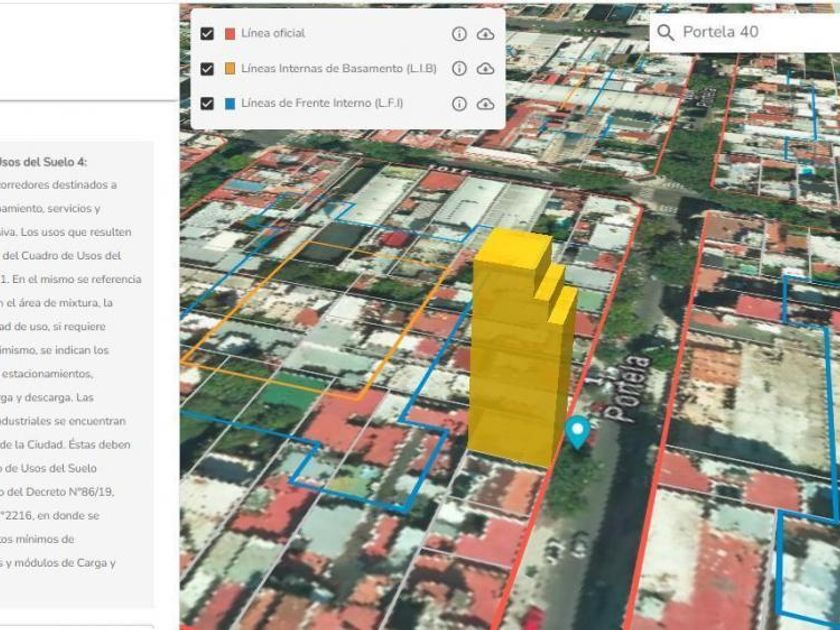Download the L.F.I layer data
This screenshot has width=840, height=630.
[485, 104]
